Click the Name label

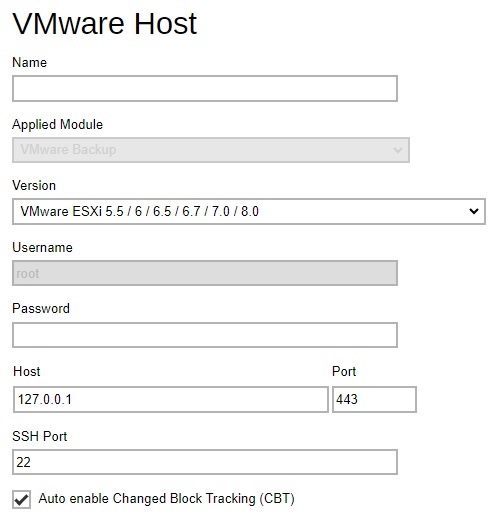pyautogui.click(x=30, y=62)
